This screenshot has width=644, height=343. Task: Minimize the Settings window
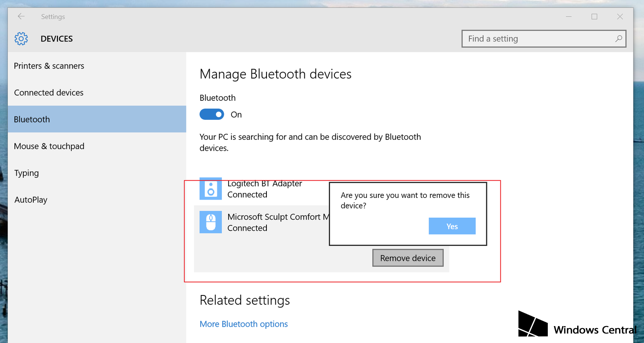click(x=569, y=17)
